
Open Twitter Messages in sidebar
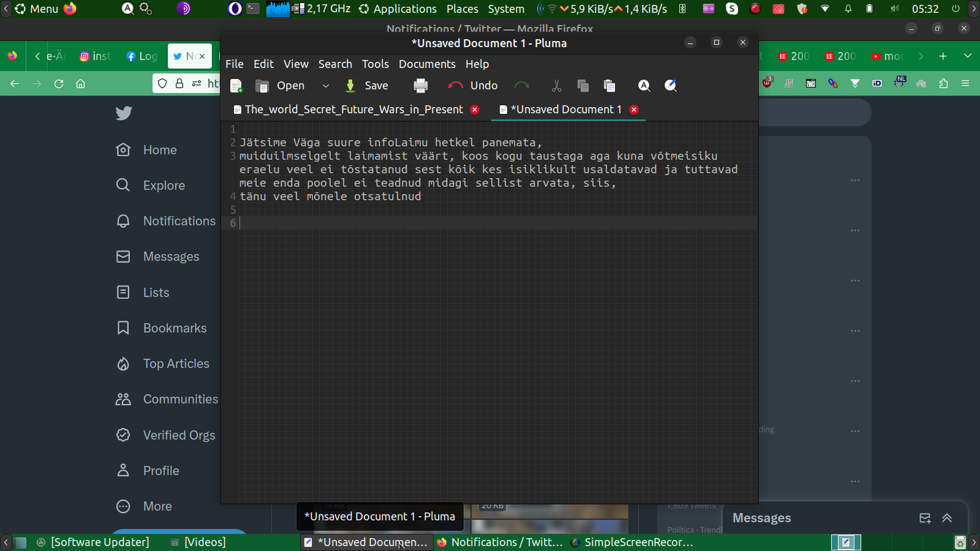[157, 257]
